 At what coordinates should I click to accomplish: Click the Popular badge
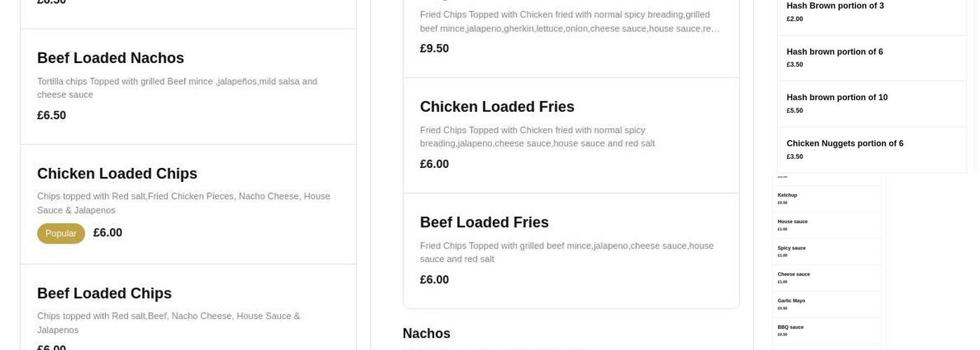click(61, 233)
